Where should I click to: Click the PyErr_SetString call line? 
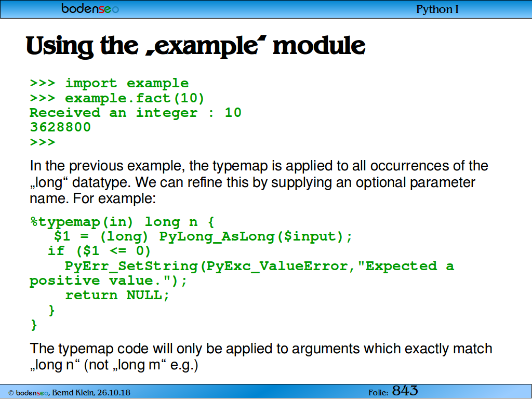(x=259, y=266)
